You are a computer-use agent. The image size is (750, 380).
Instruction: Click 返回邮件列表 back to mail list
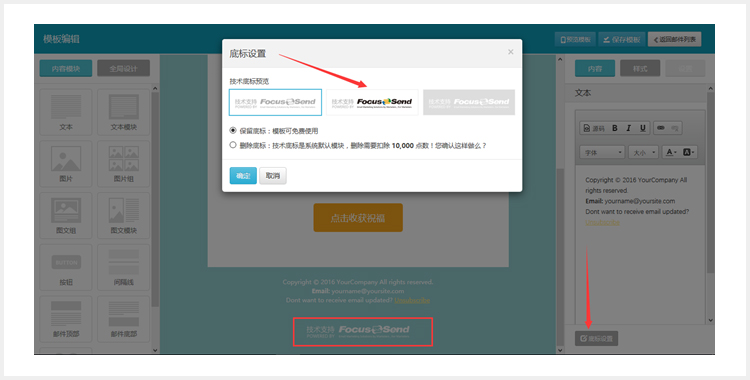point(674,39)
